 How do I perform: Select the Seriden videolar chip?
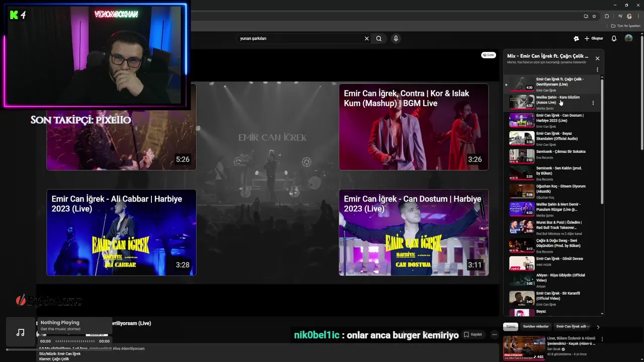535,327
